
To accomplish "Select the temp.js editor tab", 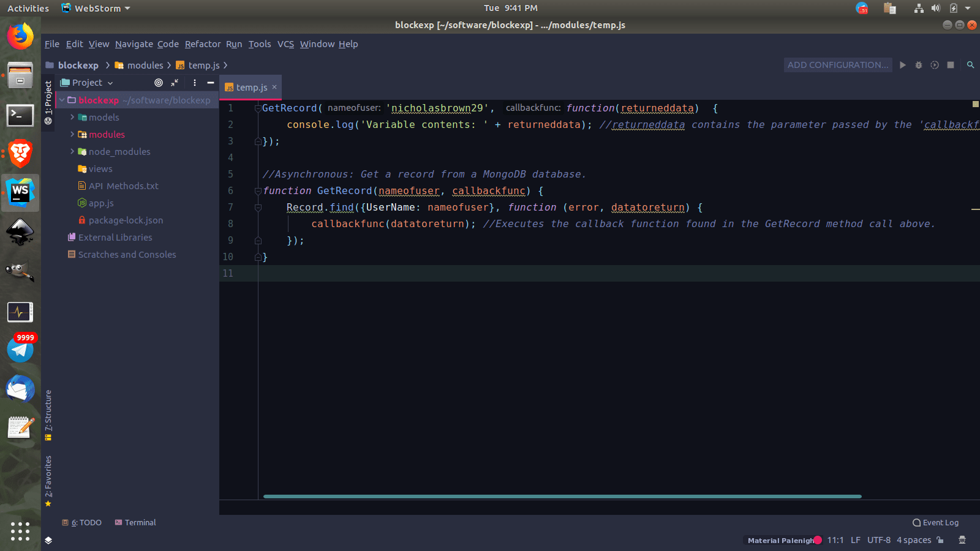I will pyautogui.click(x=251, y=88).
